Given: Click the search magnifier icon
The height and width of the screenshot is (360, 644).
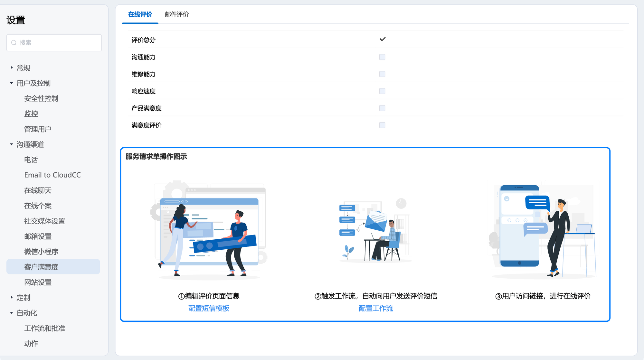Looking at the screenshot, I should pos(14,43).
